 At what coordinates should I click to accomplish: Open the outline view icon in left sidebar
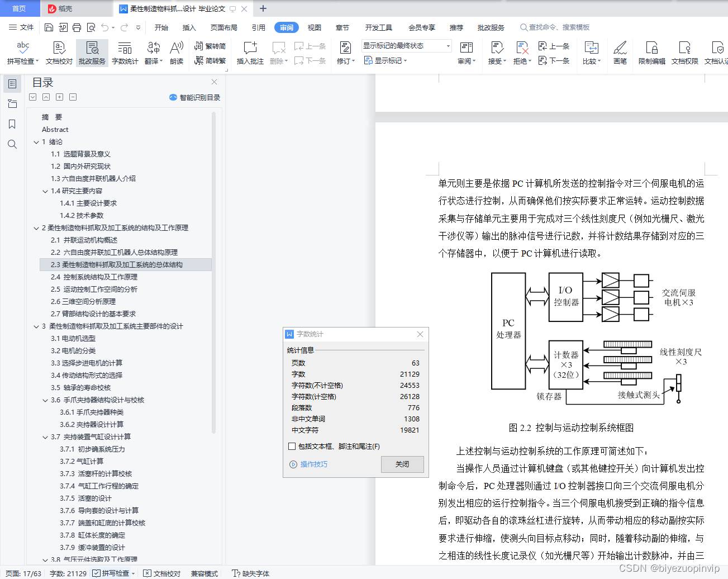pyautogui.click(x=12, y=84)
